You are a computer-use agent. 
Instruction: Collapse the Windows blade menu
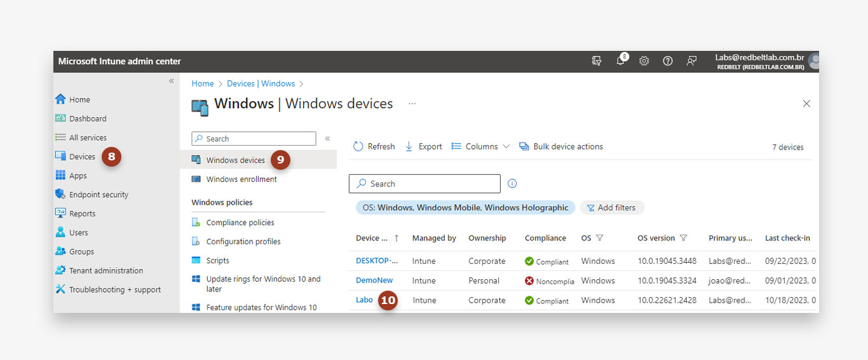(327, 139)
